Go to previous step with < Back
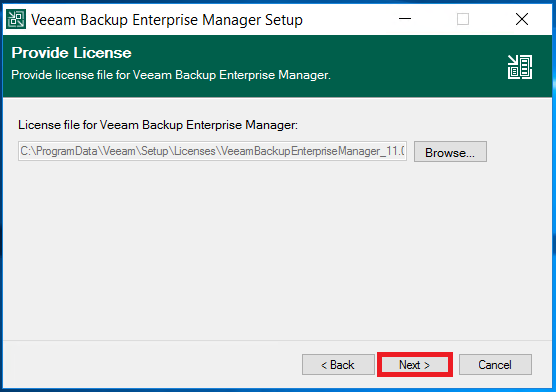 tap(338, 364)
